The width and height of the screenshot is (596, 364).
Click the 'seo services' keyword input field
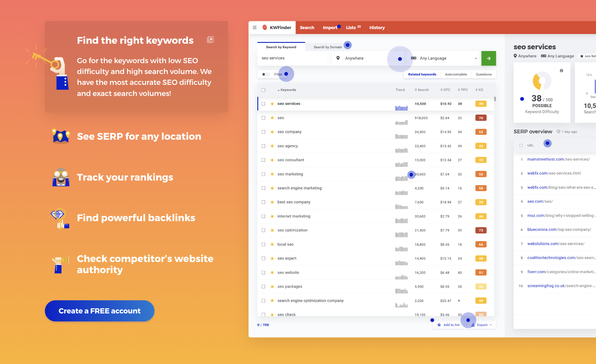pyautogui.click(x=295, y=58)
